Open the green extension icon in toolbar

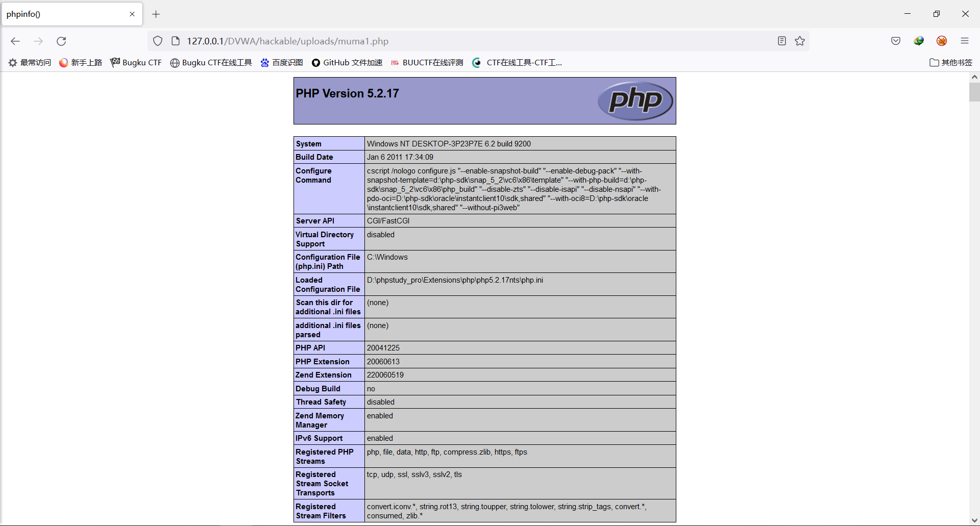click(x=919, y=41)
